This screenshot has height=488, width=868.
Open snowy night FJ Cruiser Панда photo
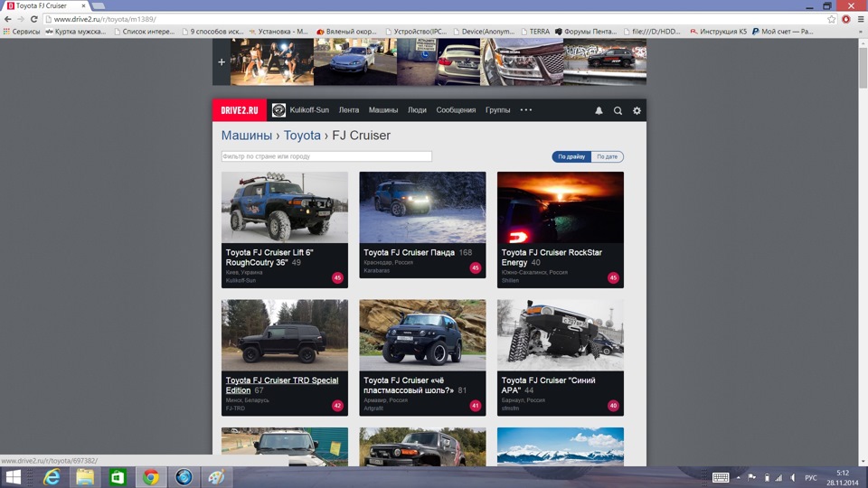pyautogui.click(x=422, y=208)
